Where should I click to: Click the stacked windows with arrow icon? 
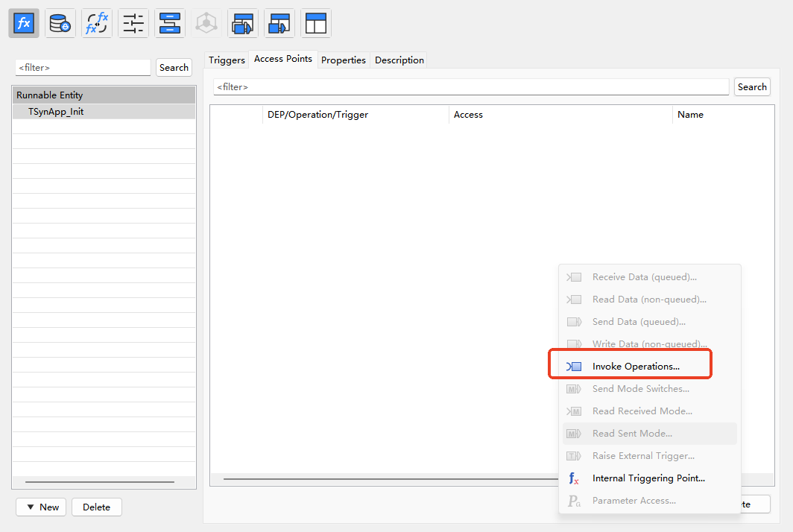(x=243, y=23)
